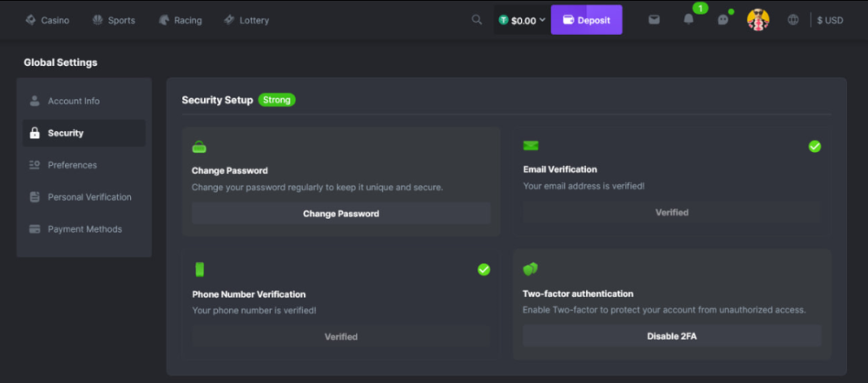
Task: Click the green lock Change Password icon
Action: (199, 147)
